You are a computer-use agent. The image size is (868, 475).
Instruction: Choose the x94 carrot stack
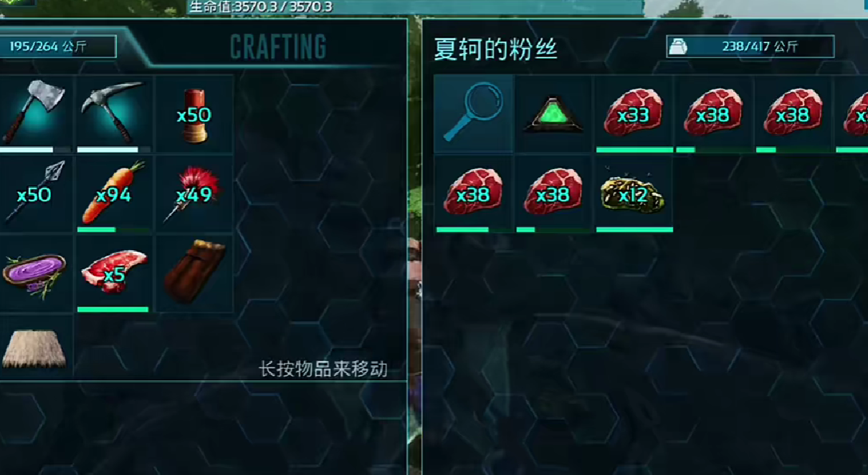114,194
